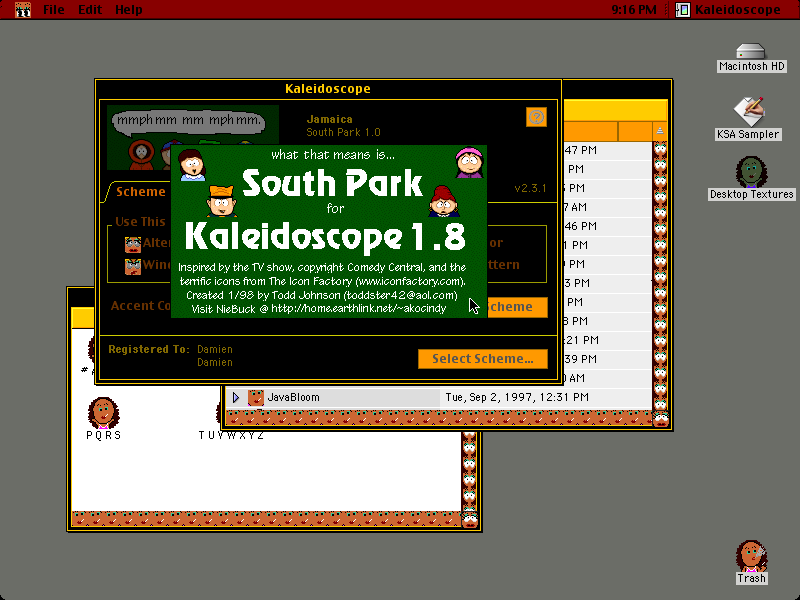Toggle sort order button in list window
The image size is (800, 600).
tap(660, 131)
